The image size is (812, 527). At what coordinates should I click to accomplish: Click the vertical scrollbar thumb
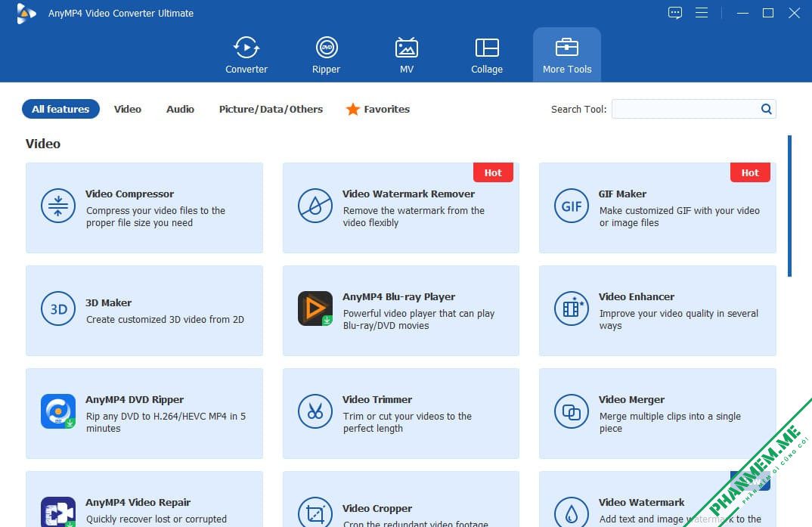(789, 206)
